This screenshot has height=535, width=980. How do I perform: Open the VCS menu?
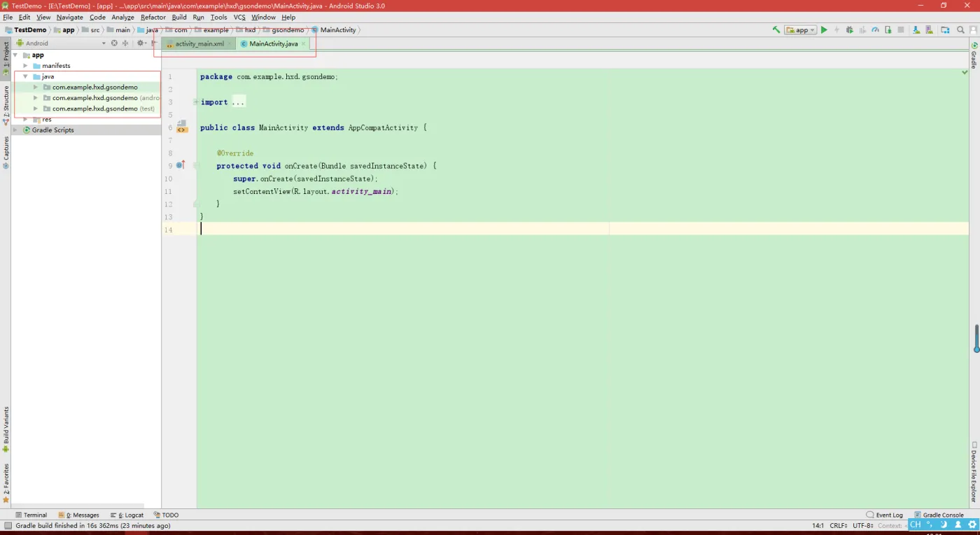tap(239, 17)
